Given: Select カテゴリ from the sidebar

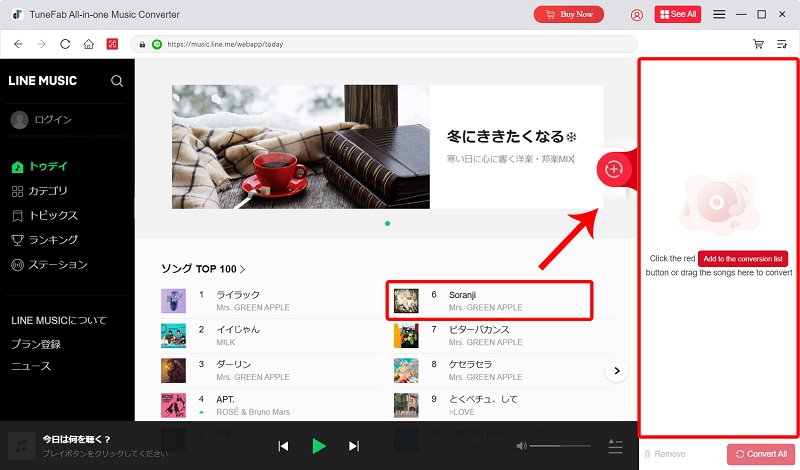Looking at the screenshot, I should [48, 191].
